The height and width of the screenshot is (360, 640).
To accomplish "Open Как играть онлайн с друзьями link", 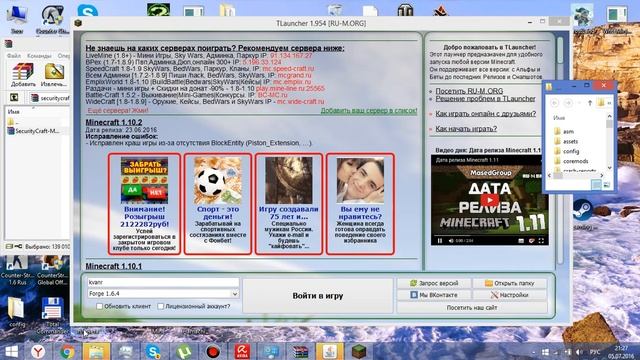I will point(485,114).
